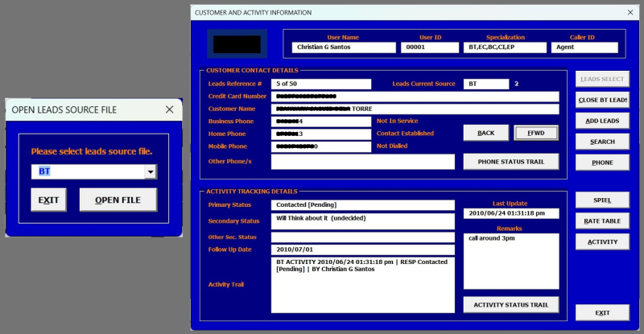644x334 pixels.
Task: Open the SEARCH function
Action: (x=601, y=142)
